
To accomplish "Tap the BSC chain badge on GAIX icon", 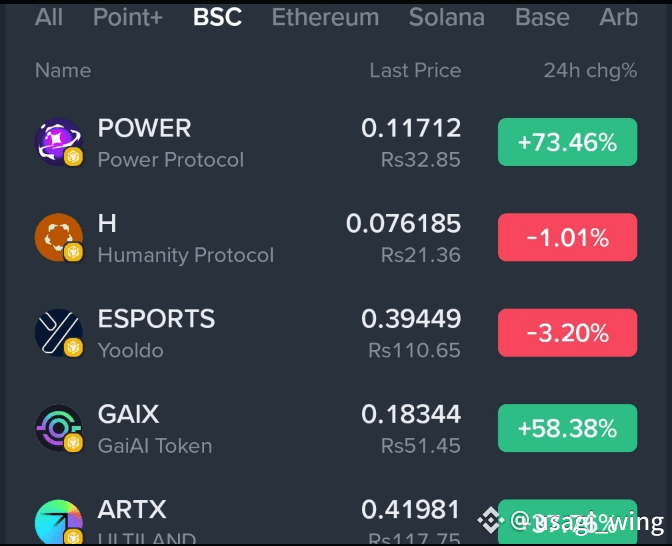I will (73, 443).
